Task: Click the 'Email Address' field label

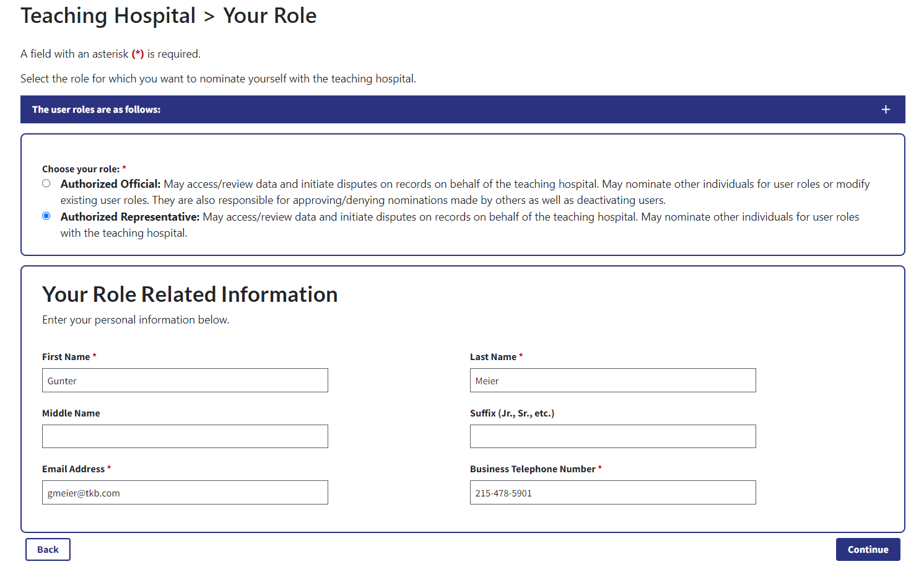Action: (73, 469)
